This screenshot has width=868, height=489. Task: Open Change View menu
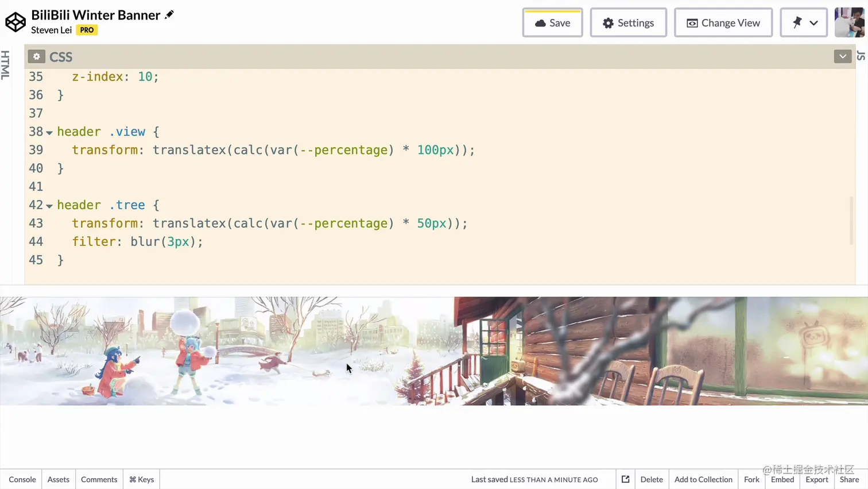tap(723, 23)
